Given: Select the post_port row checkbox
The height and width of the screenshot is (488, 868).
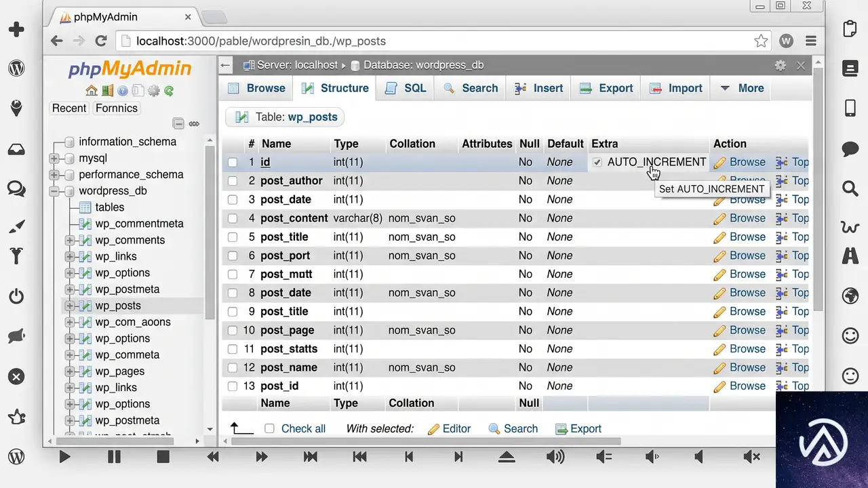Looking at the screenshot, I should (x=233, y=256).
